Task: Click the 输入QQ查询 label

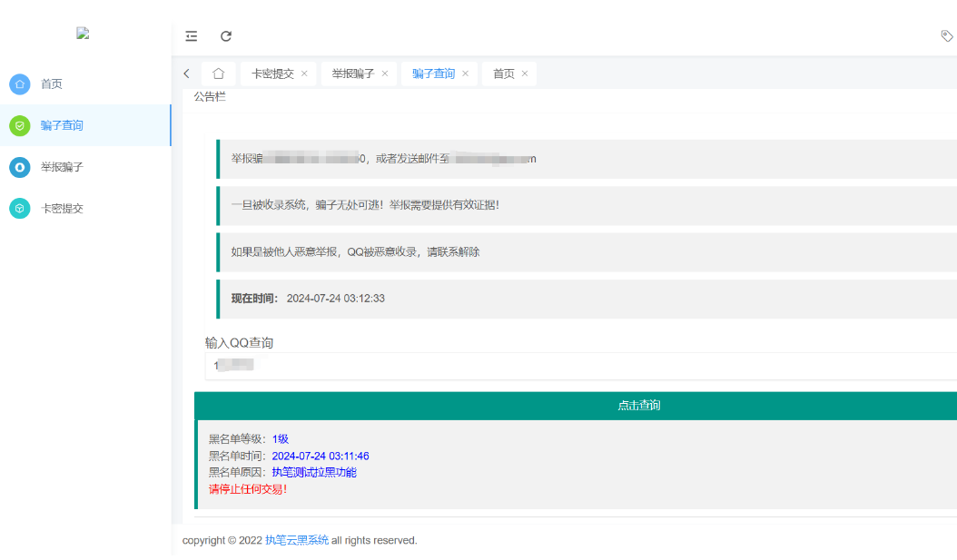Action: coord(240,343)
